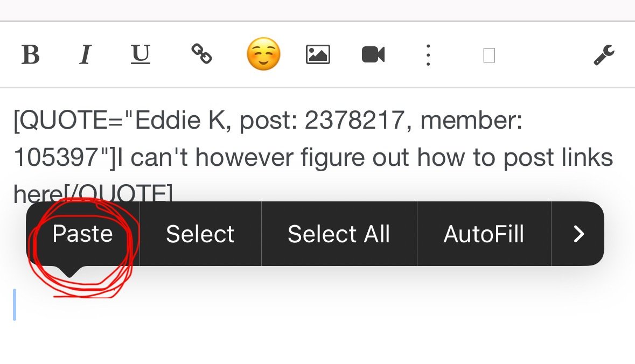Toggle underline text formatting
This screenshot has width=635, height=364.
(141, 54)
